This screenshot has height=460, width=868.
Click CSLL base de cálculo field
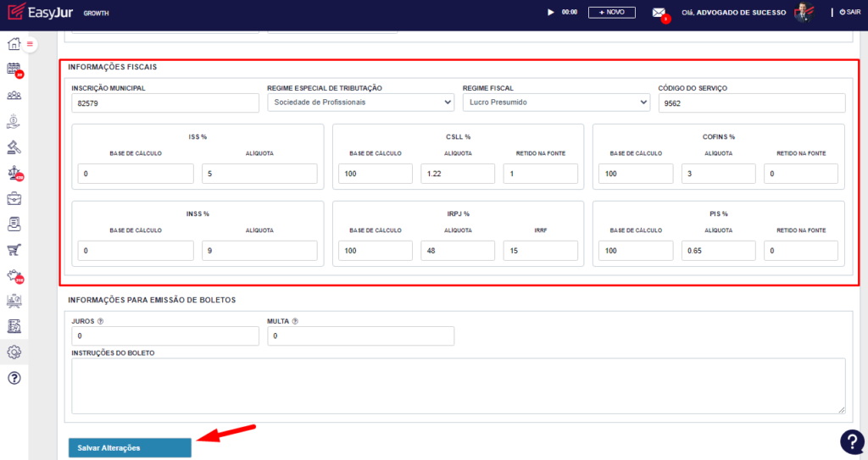point(376,174)
